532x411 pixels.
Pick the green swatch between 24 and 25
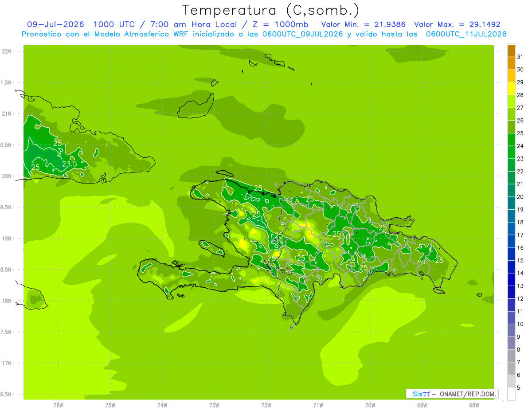coord(511,140)
